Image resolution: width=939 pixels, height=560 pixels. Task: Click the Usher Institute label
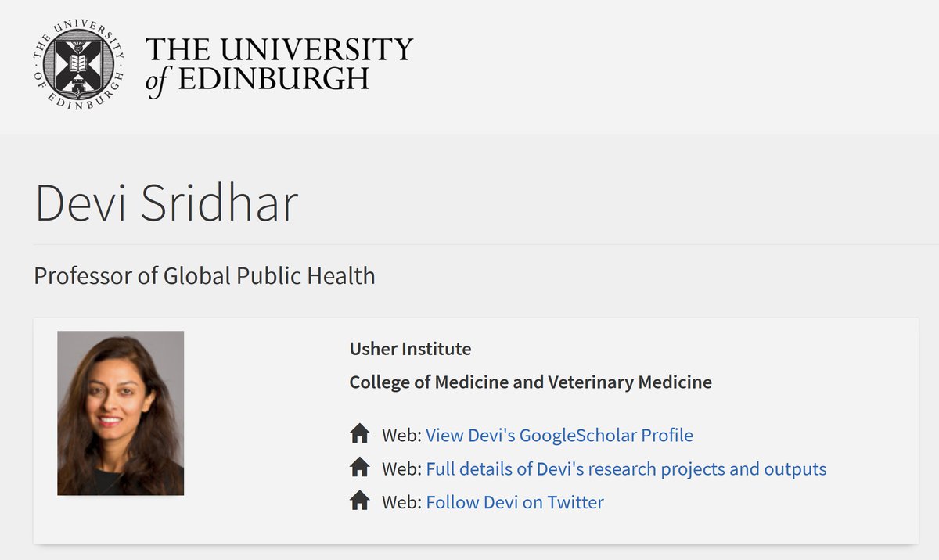(x=410, y=349)
